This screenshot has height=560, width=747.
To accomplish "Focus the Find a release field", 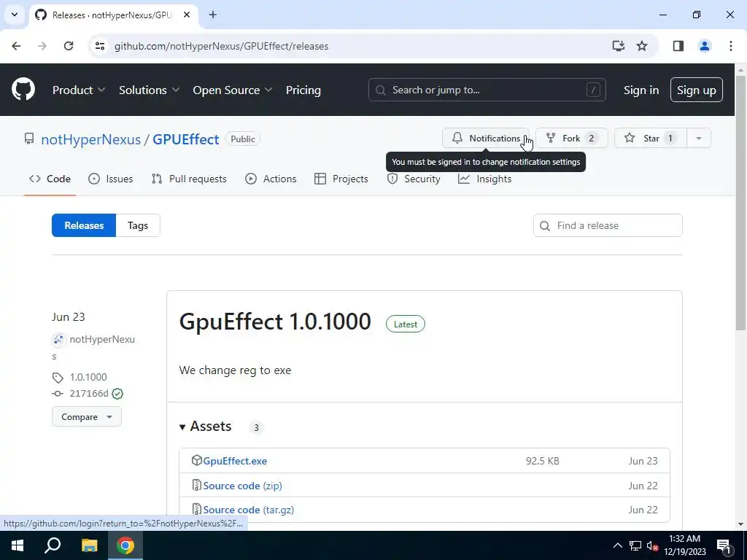I will [608, 225].
